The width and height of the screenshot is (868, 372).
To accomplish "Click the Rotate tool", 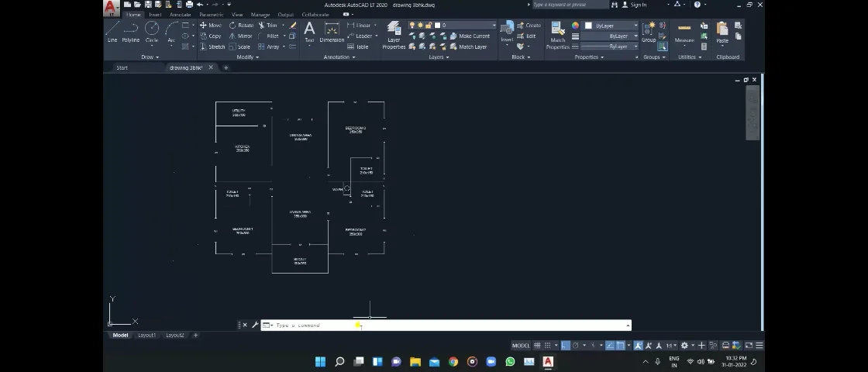I will [x=241, y=26].
